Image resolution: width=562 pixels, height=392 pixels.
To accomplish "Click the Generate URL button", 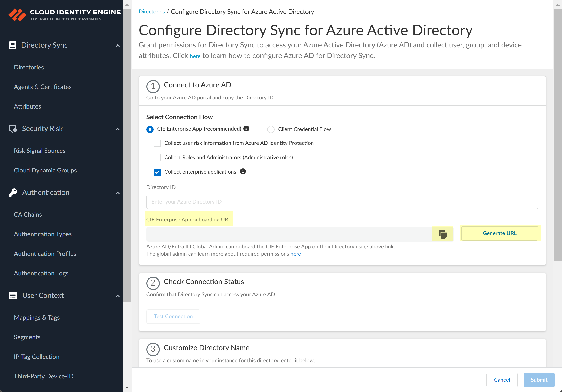I will [500, 233].
